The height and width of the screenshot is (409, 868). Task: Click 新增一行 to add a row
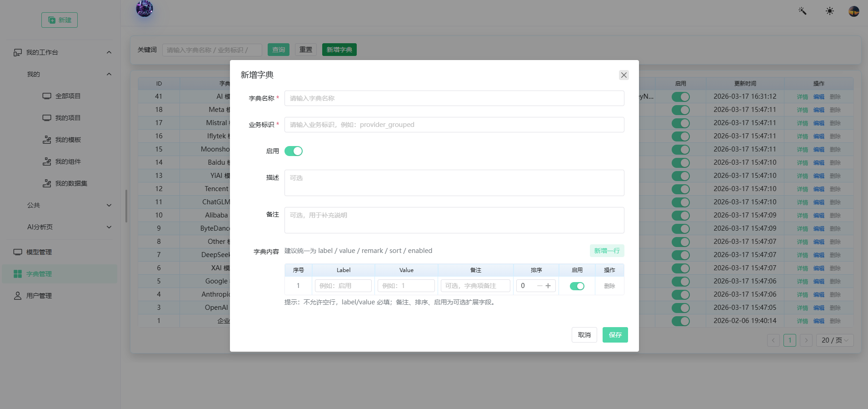point(607,251)
